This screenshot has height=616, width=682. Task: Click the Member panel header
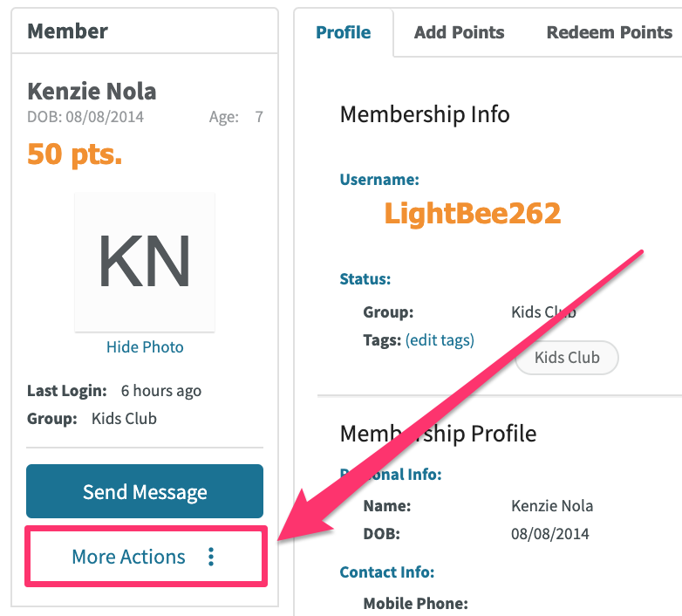145,31
